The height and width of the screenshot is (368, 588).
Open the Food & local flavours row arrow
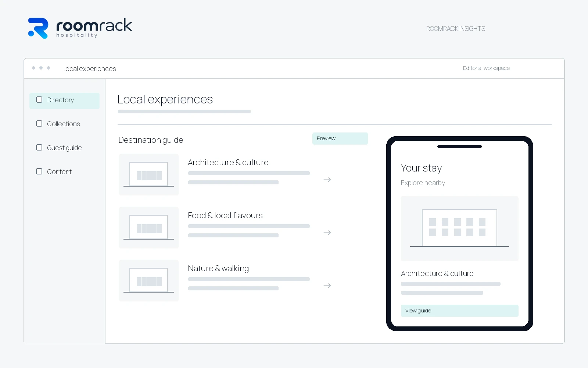(327, 233)
